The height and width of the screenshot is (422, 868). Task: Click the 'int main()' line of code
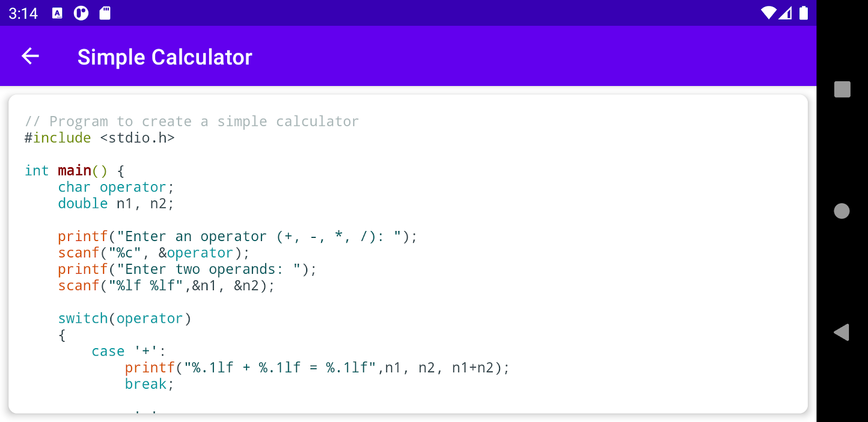pyautogui.click(x=74, y=171)
